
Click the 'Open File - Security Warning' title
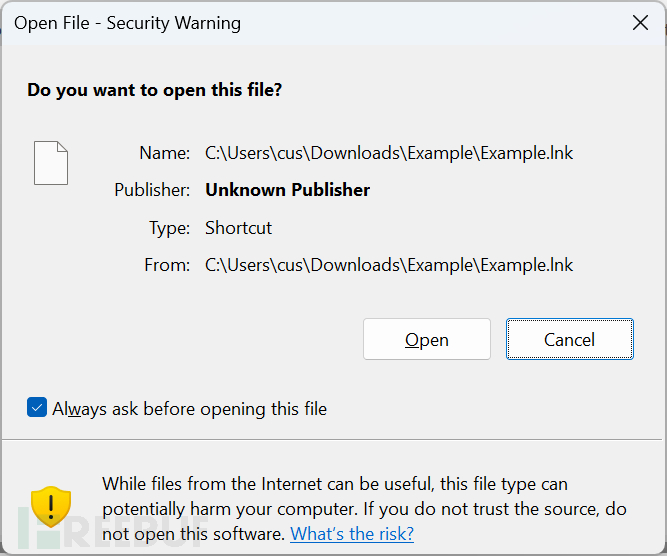[x=127, y=23]
